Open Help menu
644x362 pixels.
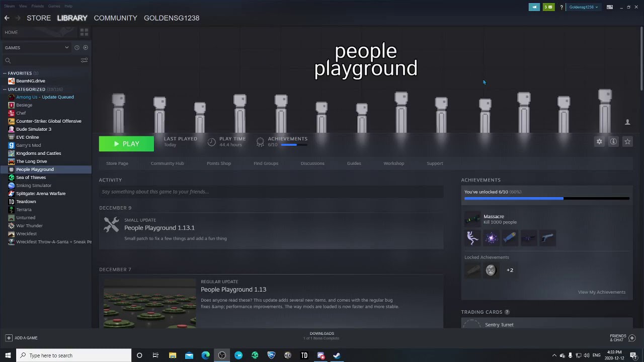pos(68,6)
